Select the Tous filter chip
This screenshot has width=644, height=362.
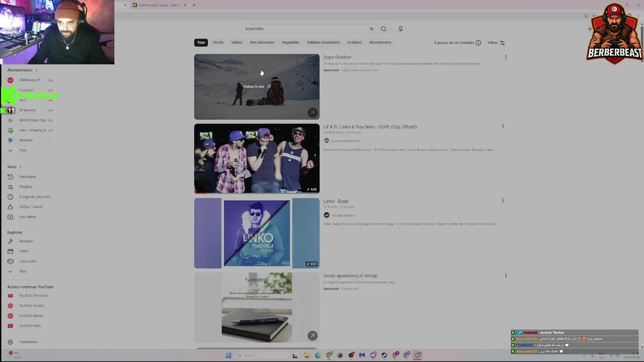click(x=201, y=42)
